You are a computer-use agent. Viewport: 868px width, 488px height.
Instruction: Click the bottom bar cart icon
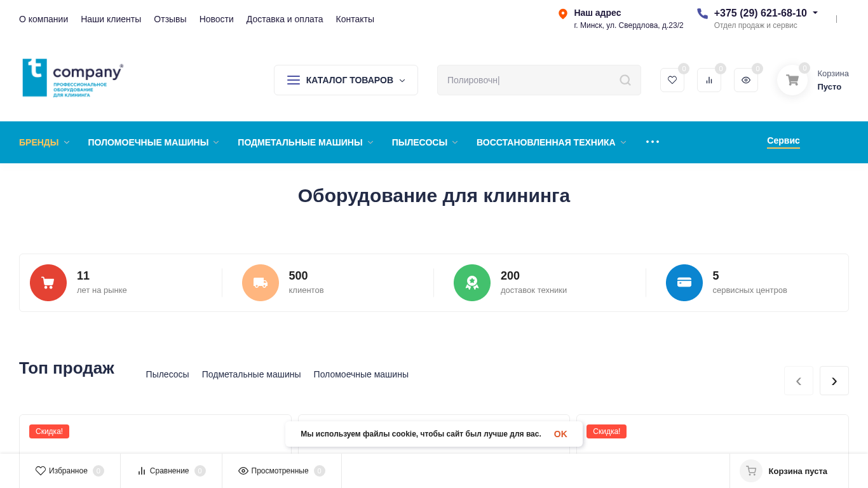coord(751,471)
